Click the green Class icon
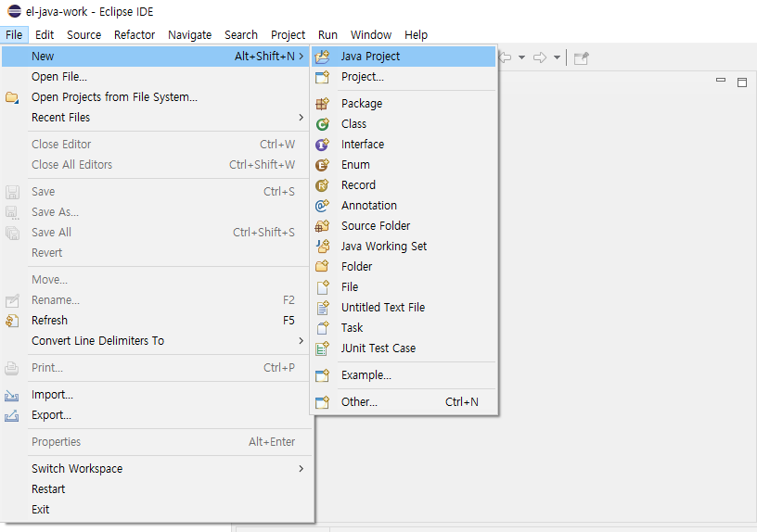The width and height of the screenshot is (757, 532). (x=322, y=124)
